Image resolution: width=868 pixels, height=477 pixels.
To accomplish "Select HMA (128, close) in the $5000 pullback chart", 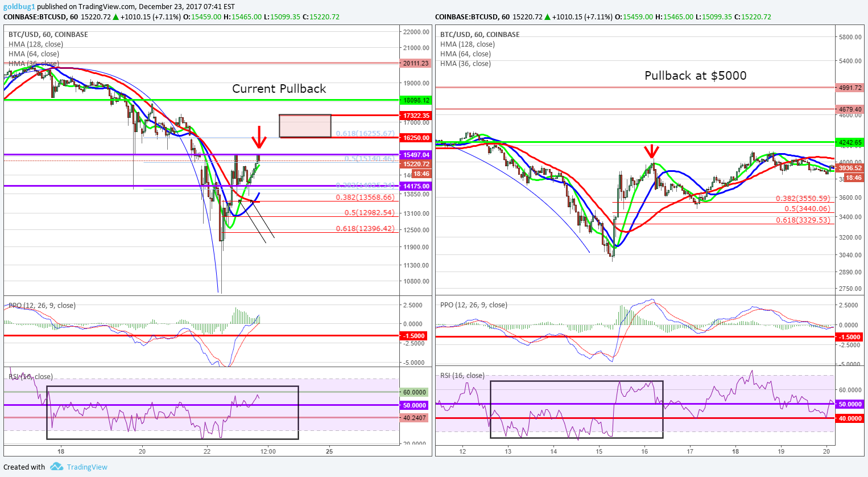I will [x=468, y=44].
